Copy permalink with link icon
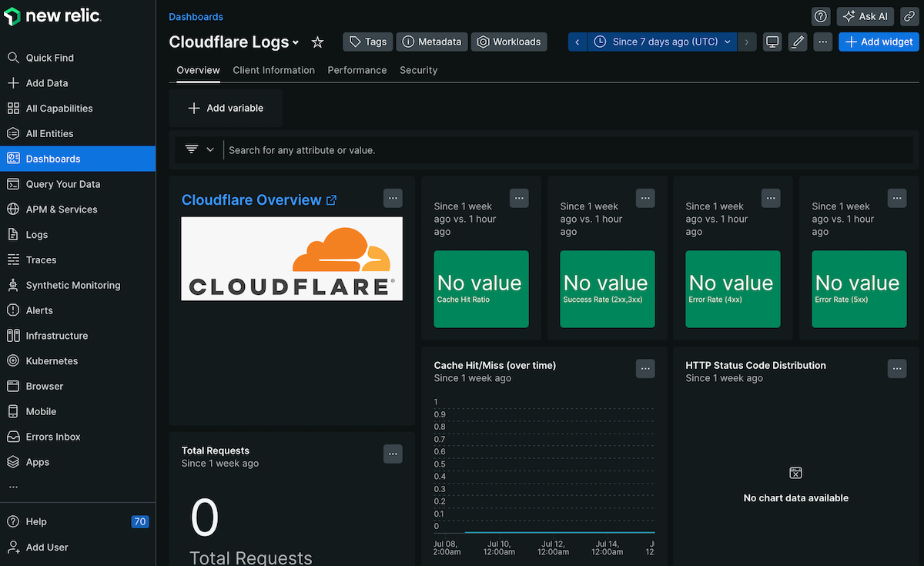 909,16
